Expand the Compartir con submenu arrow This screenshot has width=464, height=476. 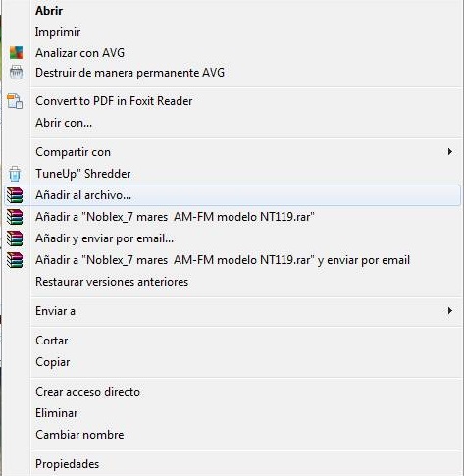450,152
